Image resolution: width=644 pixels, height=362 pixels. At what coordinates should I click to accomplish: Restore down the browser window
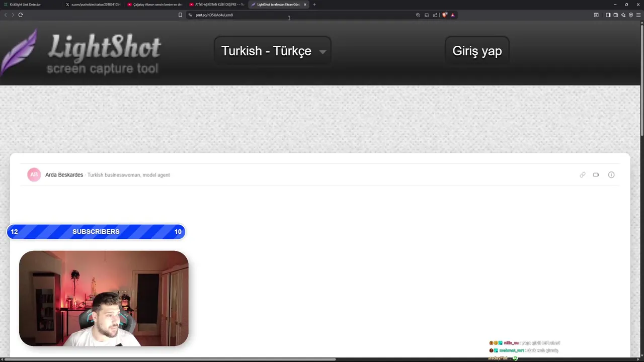coord(626,5)
